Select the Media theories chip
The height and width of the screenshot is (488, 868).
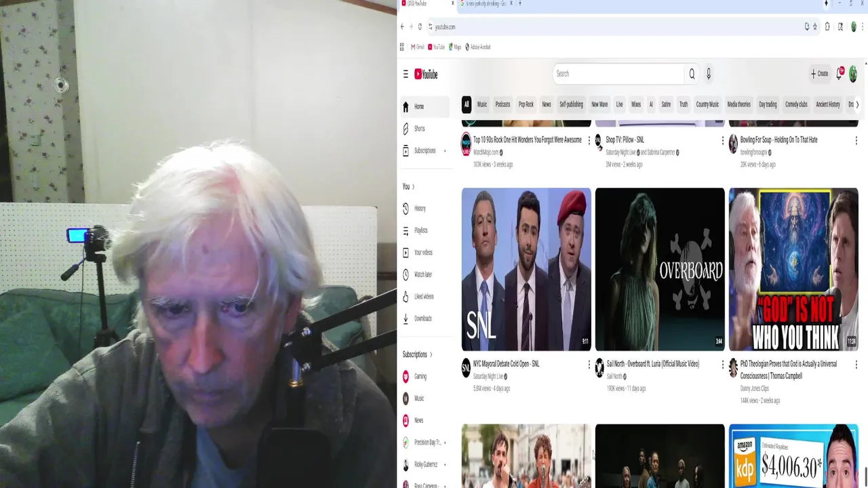tap(738, 104)
